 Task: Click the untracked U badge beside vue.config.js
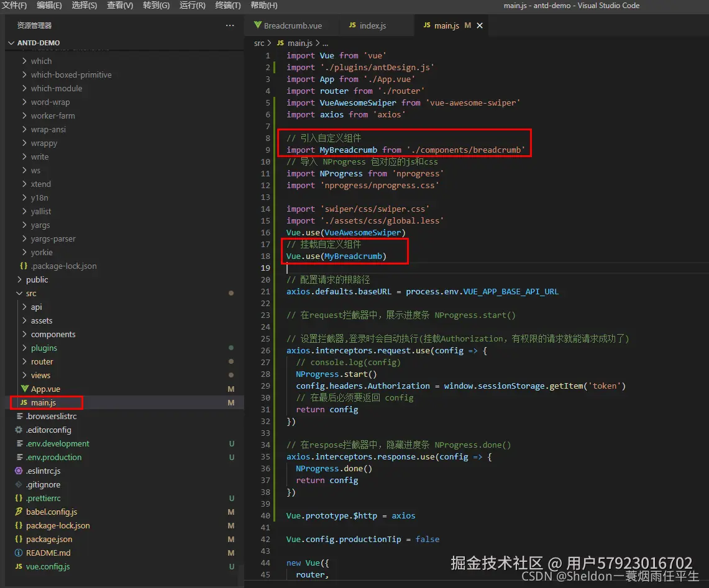[x=232, y=566]
